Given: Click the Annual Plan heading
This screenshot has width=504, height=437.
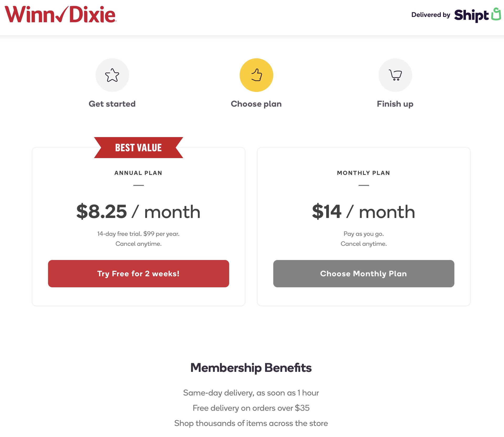Looking at the screenshot, I should (x=138, y=173).
